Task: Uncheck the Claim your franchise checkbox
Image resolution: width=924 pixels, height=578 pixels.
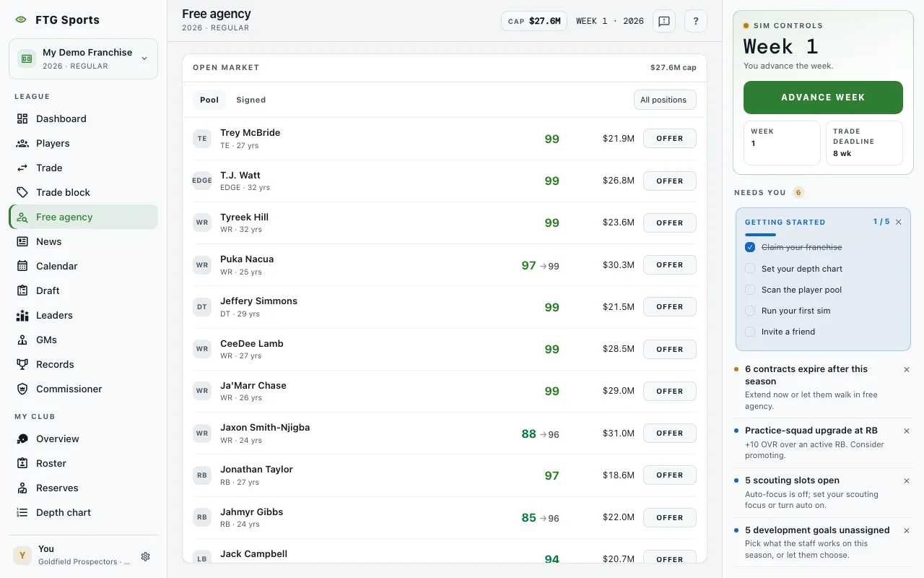Action: (x=750, y=247)
